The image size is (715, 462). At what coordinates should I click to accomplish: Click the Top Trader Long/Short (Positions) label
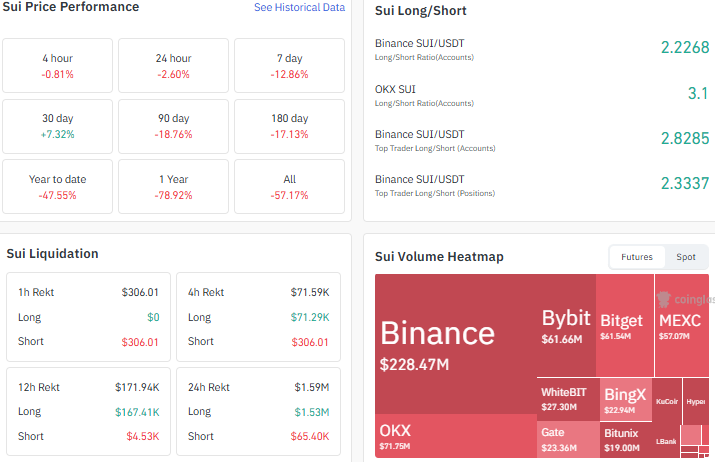pos(435,193)
